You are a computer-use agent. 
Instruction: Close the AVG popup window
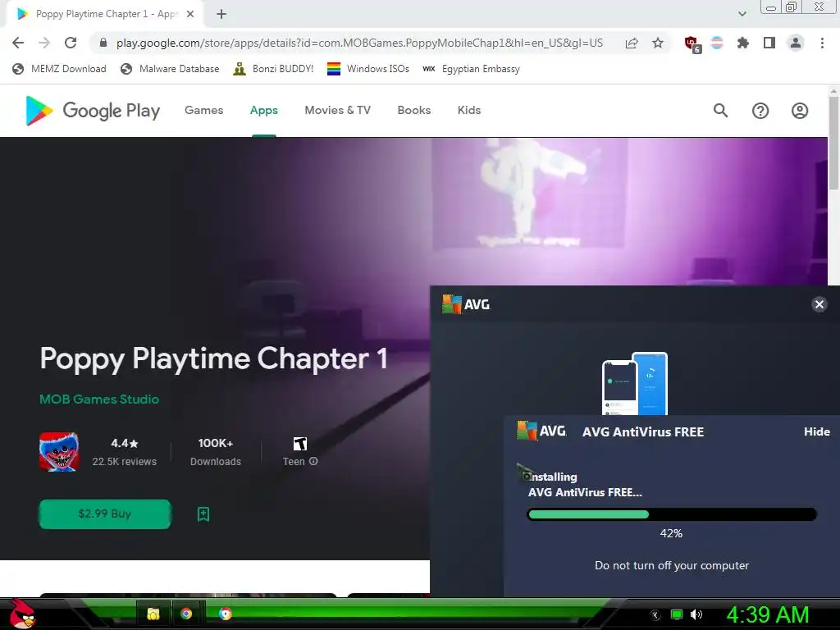pos(819,304)
